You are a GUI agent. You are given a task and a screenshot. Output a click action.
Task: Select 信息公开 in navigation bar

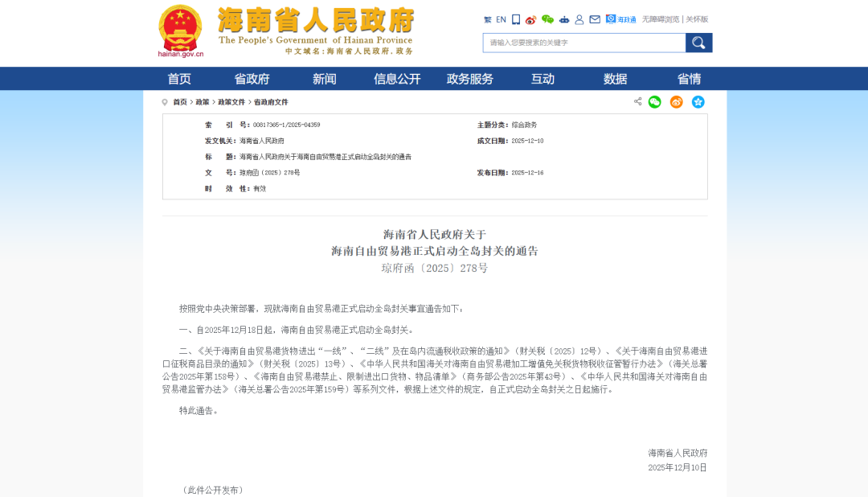(x=397, y=79)
